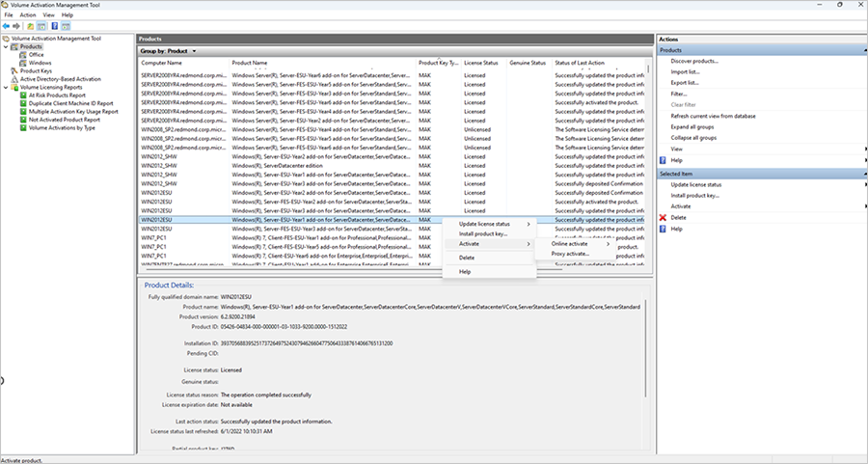Open the Group by: Product dropdown
This screenshot has width=868, height=464.
coord(194,51)
